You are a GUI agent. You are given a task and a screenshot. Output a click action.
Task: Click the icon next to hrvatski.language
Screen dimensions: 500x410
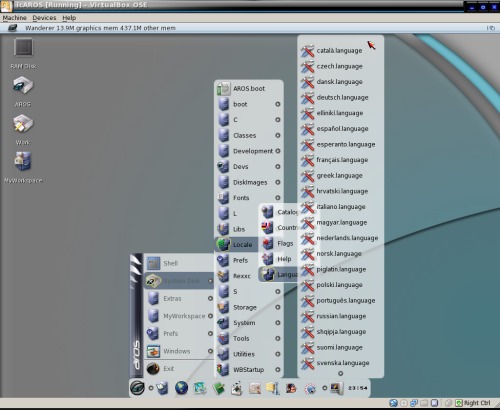tap(307, 191)
